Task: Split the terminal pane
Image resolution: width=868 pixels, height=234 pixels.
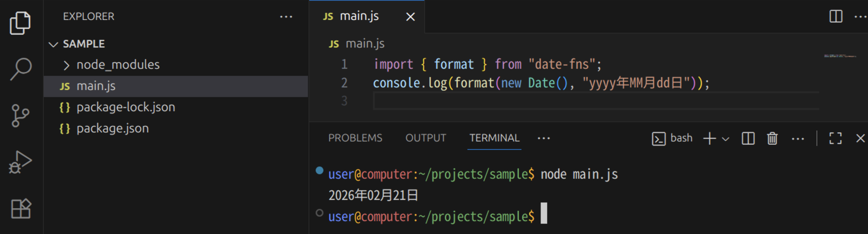Action: pyautogui.click(x=748, y=139)
